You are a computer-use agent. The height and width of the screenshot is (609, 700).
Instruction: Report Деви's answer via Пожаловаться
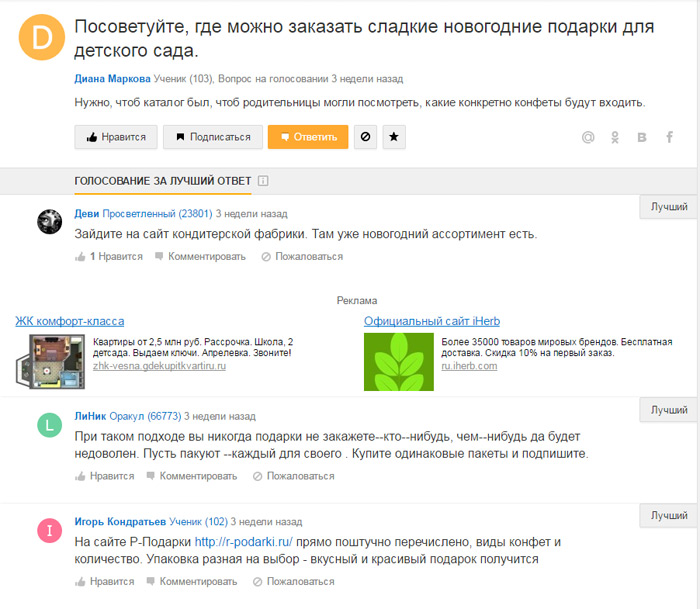click(302, 256)
